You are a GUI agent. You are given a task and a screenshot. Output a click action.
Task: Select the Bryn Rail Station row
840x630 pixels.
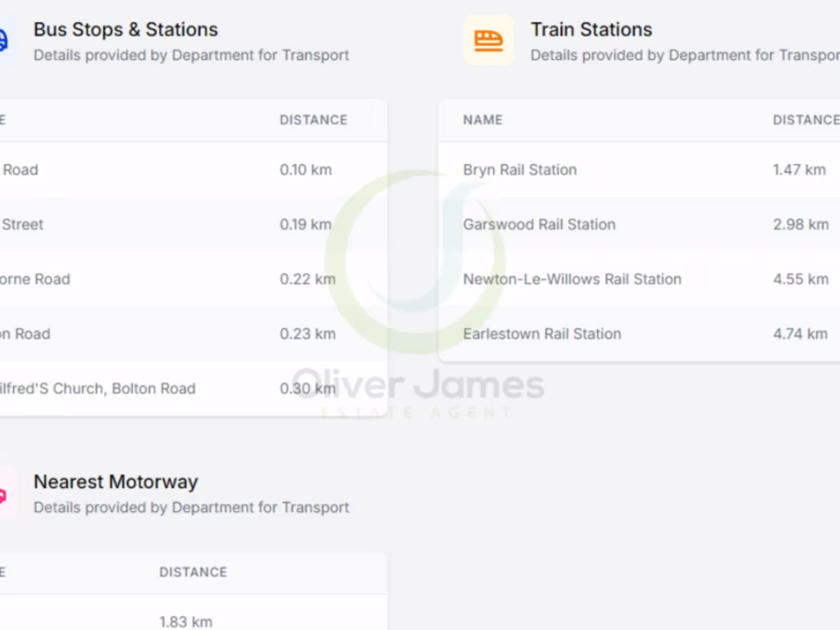tap(519, 170)
